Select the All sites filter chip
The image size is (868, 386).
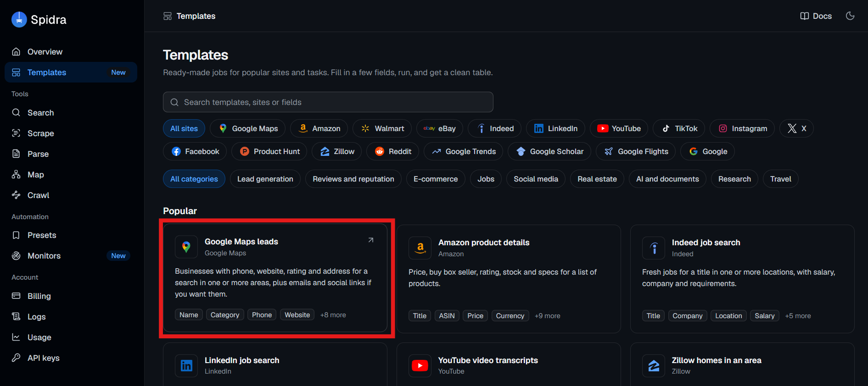point(184,128)
